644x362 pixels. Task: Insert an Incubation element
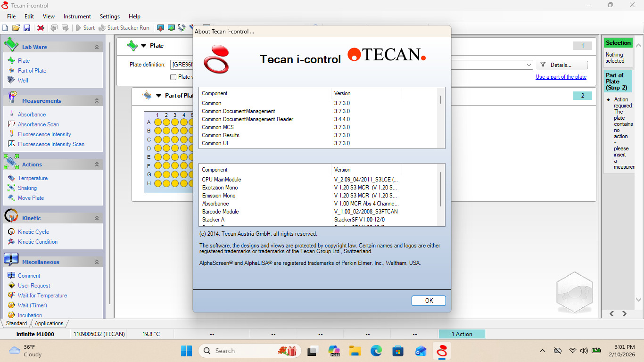[30, 315]
